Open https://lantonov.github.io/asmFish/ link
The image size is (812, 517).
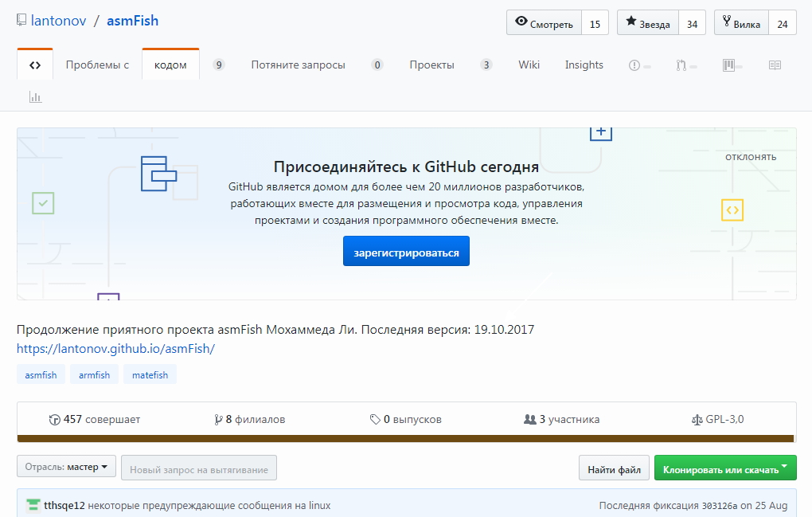point(115,349)
